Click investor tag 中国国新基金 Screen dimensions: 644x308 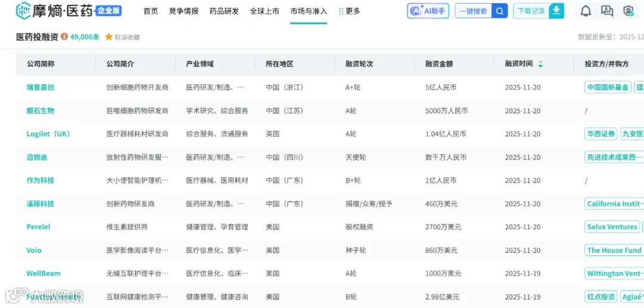pyautogui.click(x=608, y=87)
